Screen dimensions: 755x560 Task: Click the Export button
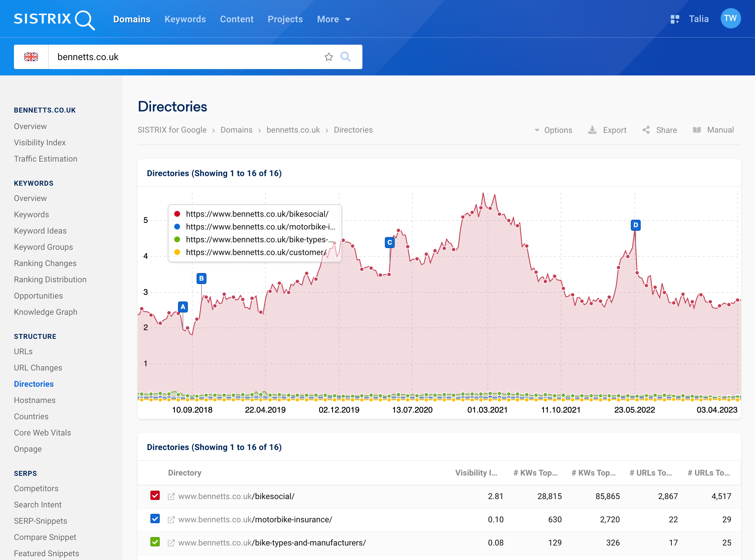(607, 130)
